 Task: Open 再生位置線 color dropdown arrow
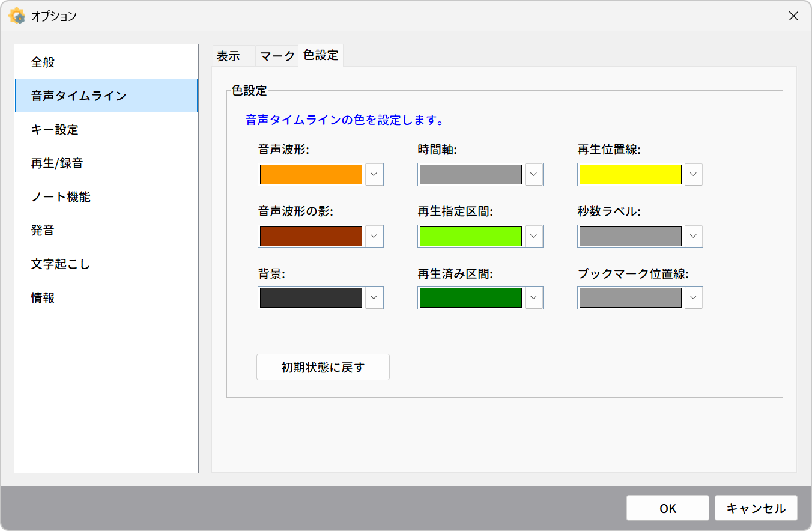point(693,175)
